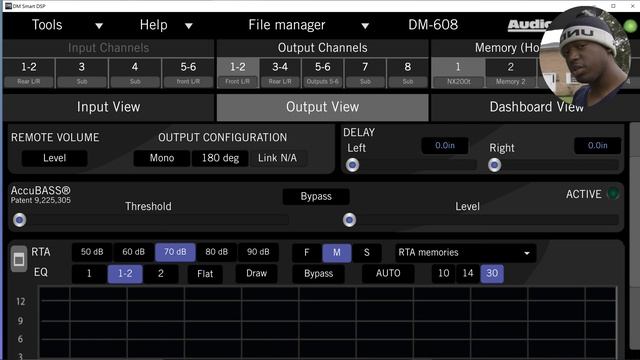This screenshot has height=360, width=640.
Task: Set RTA range to 90 dB
Action: click(x=258, y=252)
